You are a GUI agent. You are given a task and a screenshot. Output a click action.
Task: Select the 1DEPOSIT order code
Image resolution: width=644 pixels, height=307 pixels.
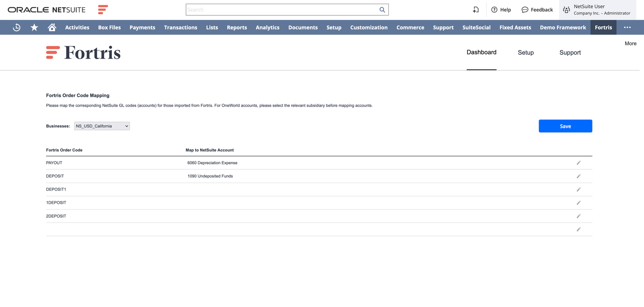56,203
